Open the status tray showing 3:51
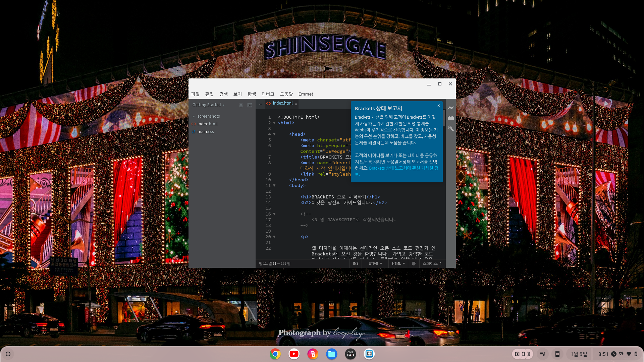The height and width of the screenshot is (362, 644). coord(617,354)
